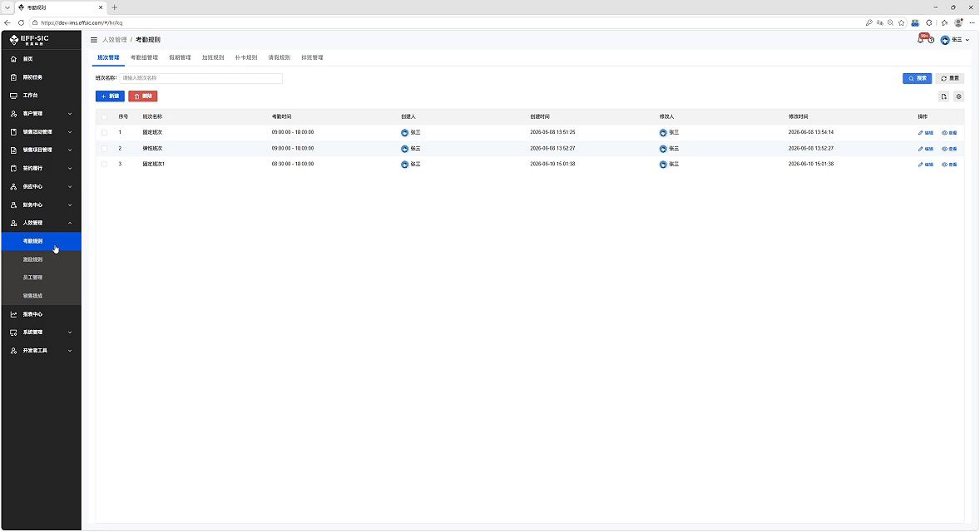
Task: Switch to the 考勤组管理 tab
Action: tap(145, 57)
